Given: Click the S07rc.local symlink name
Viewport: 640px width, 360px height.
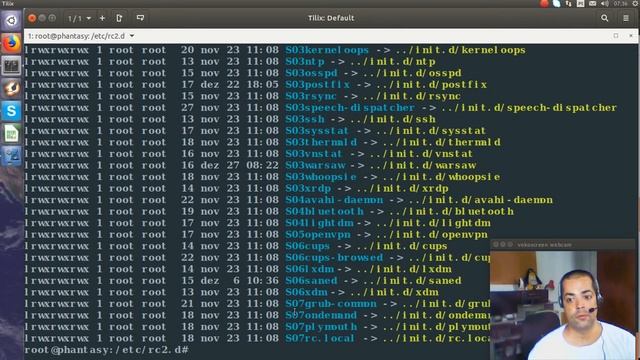Looking at the screenshot, I should (x=320, y=338).
